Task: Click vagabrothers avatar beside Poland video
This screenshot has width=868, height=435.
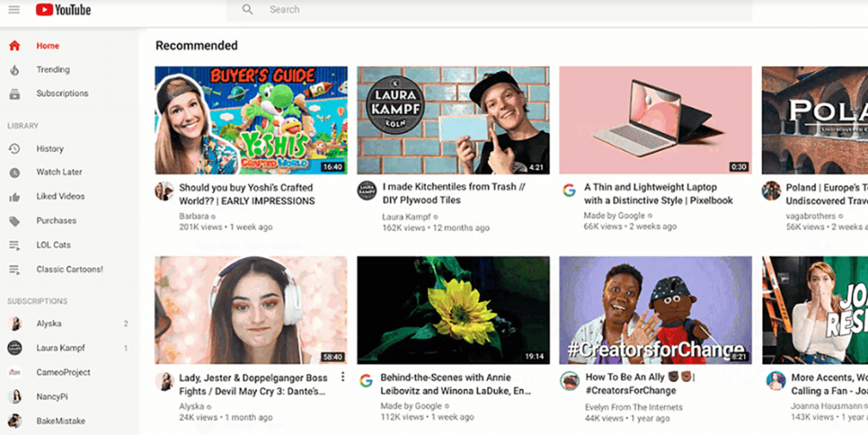Action: tap(771, 191)
